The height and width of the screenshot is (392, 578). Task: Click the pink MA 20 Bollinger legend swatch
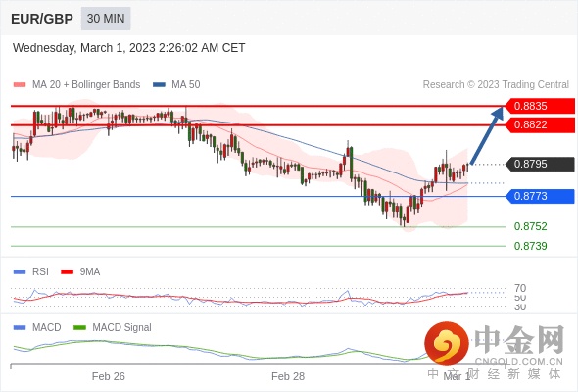20,85
